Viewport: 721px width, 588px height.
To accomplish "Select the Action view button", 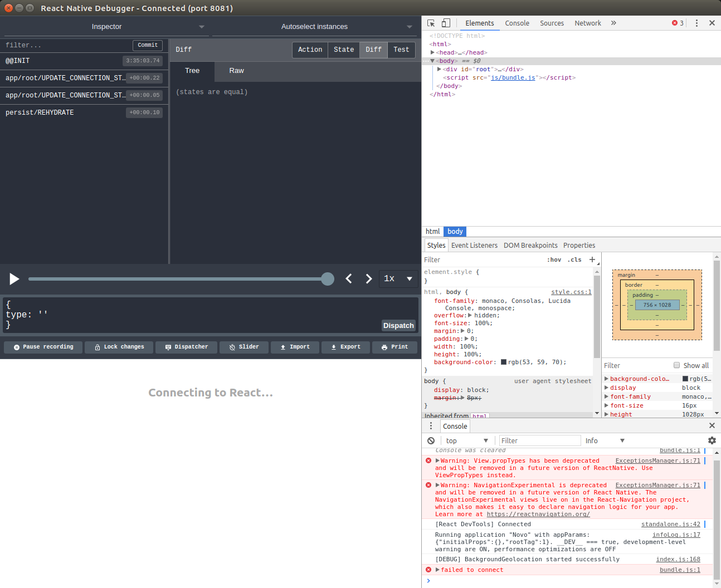I will point(310,50).
